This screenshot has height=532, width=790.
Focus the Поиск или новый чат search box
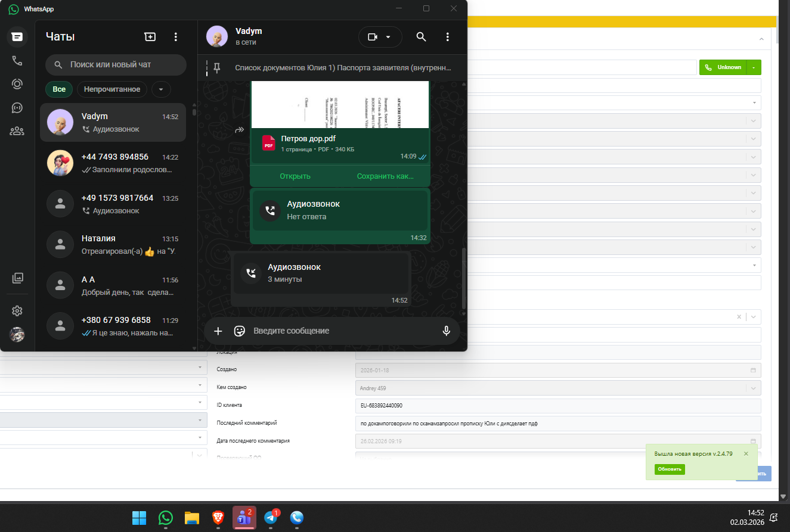click(x=116, y=65)
